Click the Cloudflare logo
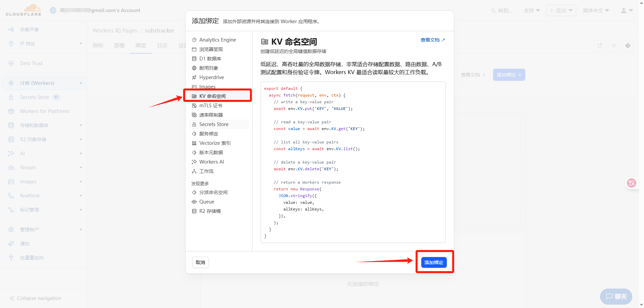Image resolution: width=644 pixels, height=308 pixels. [23, 10]
